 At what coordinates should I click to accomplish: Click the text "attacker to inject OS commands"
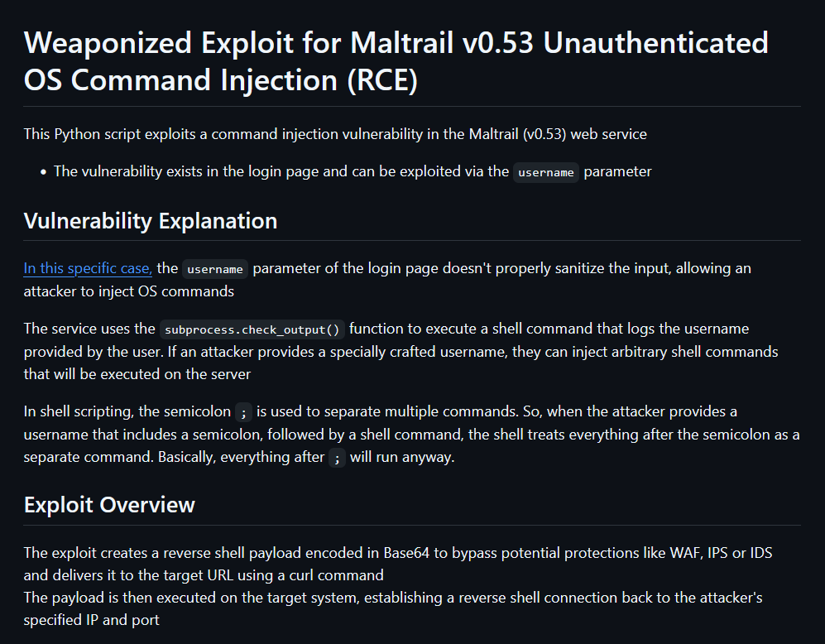coord(129,291)
